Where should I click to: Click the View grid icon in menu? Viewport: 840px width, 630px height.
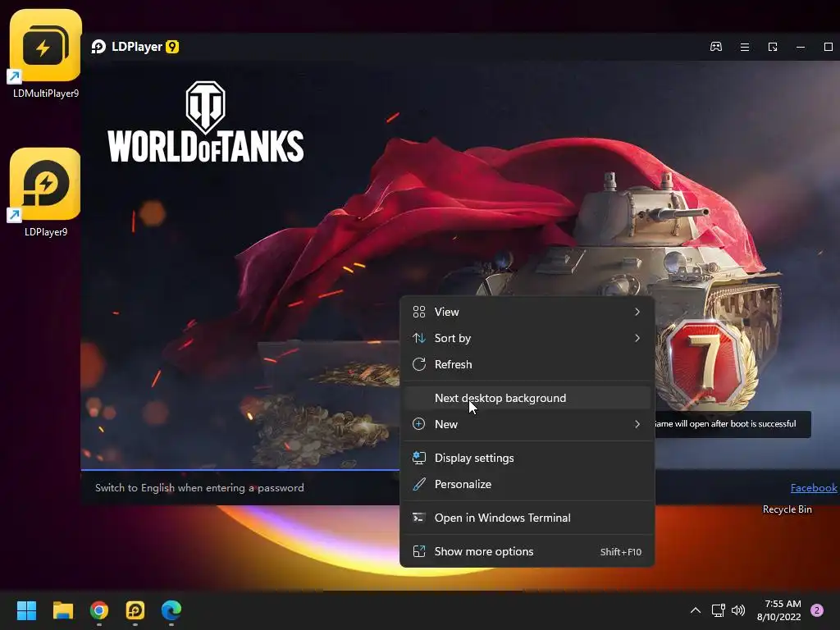pyautogui.click(x=419, y=312)
